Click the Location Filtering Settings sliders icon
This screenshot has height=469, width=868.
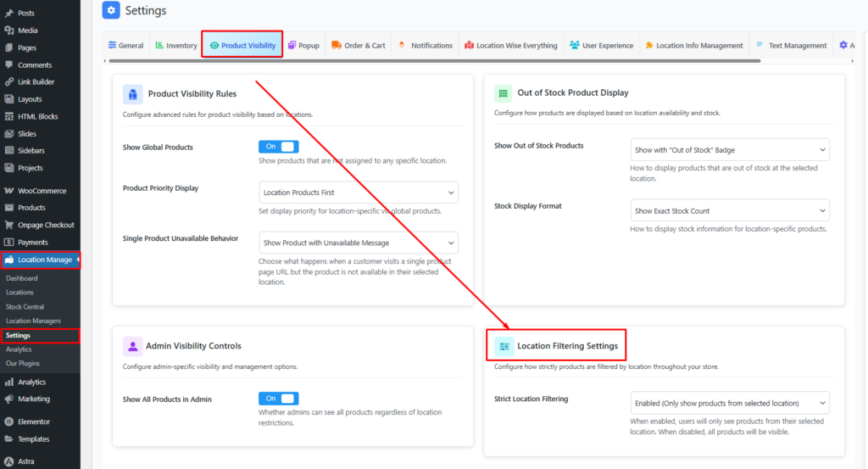(x=504, y=346)
